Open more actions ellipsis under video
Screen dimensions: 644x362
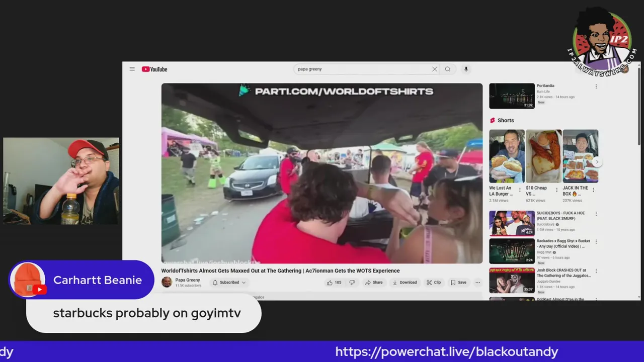click(x=477, y=283)
